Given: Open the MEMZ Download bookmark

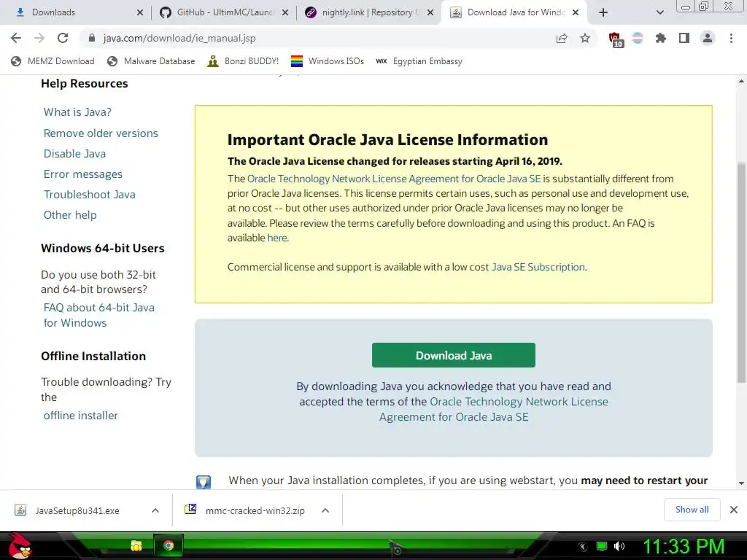Looking at the screenshot, I should pyautogui.click(x=53, y=61).
